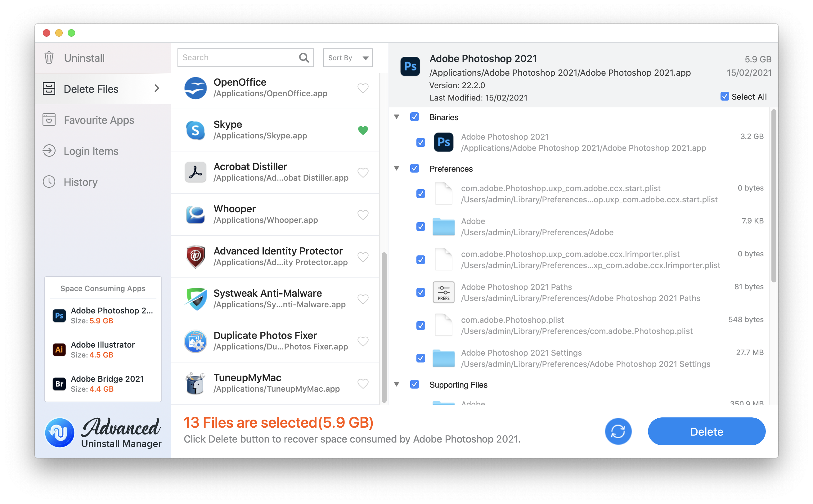Click the Systweak Anti-Malware icon
This screenshot has height=504, width=813.
(195, 299)
